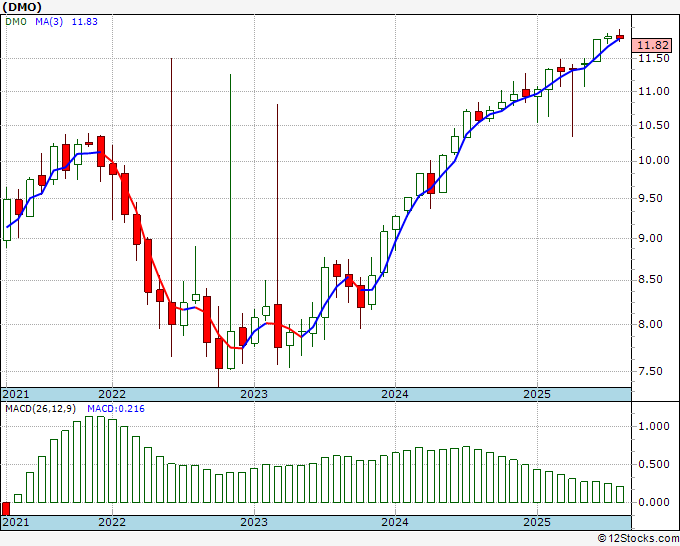Click 2025 on the MACD timeline
The height and width of the screenshot is (546, 680).
pos(537,522)
